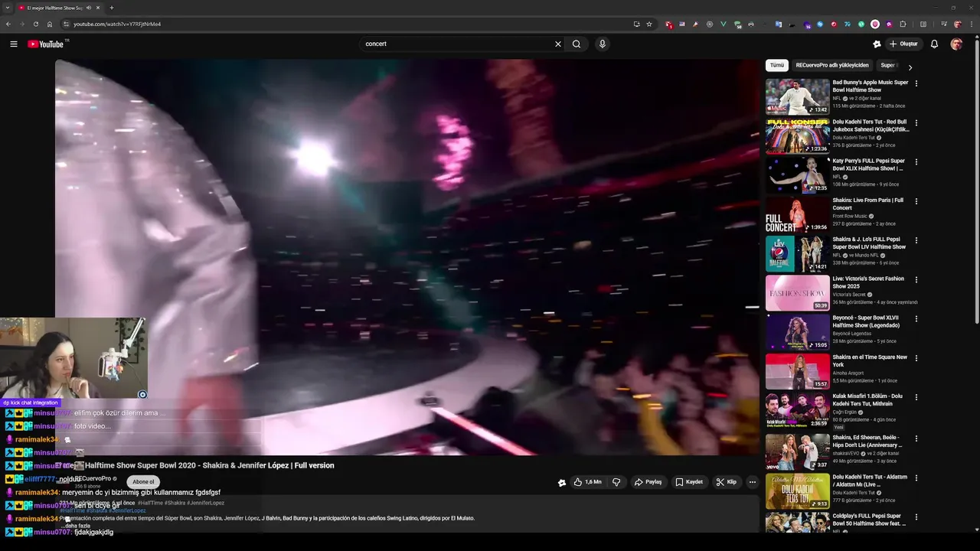Close the El mejor Halftime Show tab
Image resolution: width=980 pixels, height=551 pixels.
coord(98,8)
